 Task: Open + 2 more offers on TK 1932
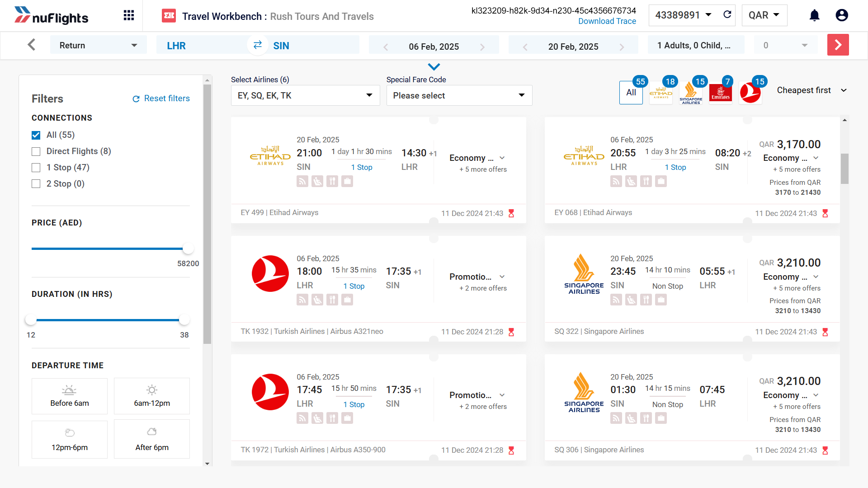[x=483, y=288]
